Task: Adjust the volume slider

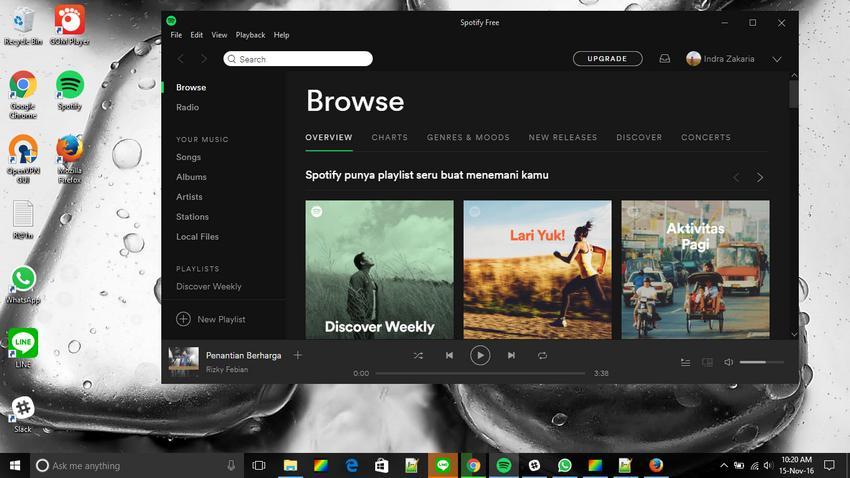Action: (762, 362)
